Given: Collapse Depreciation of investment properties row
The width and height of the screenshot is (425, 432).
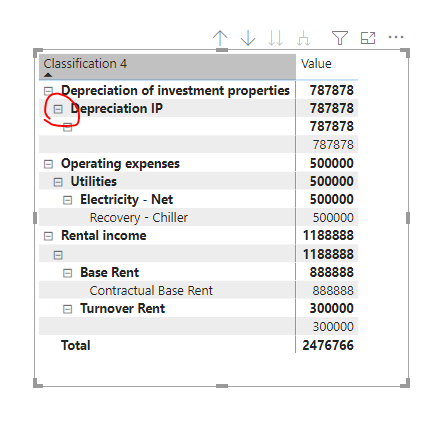Looking at the screenshot, I should click(48, 91).
